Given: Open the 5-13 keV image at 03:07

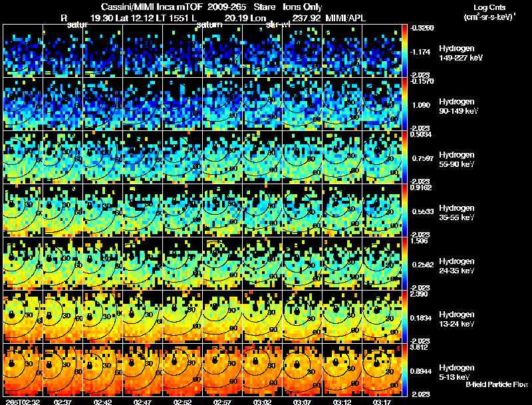Looking at the screenshot, I should [x=303, y=370].
